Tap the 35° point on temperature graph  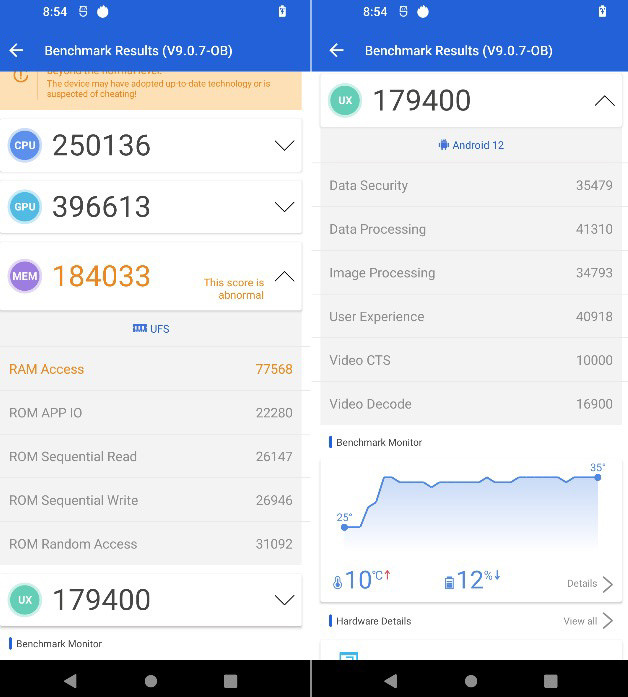(x=598, y=477)
